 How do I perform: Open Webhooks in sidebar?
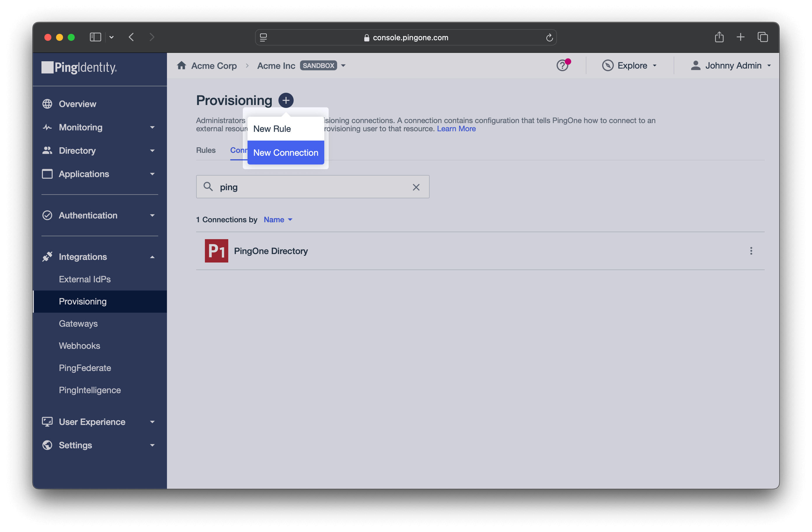click(x=79, y=345)
